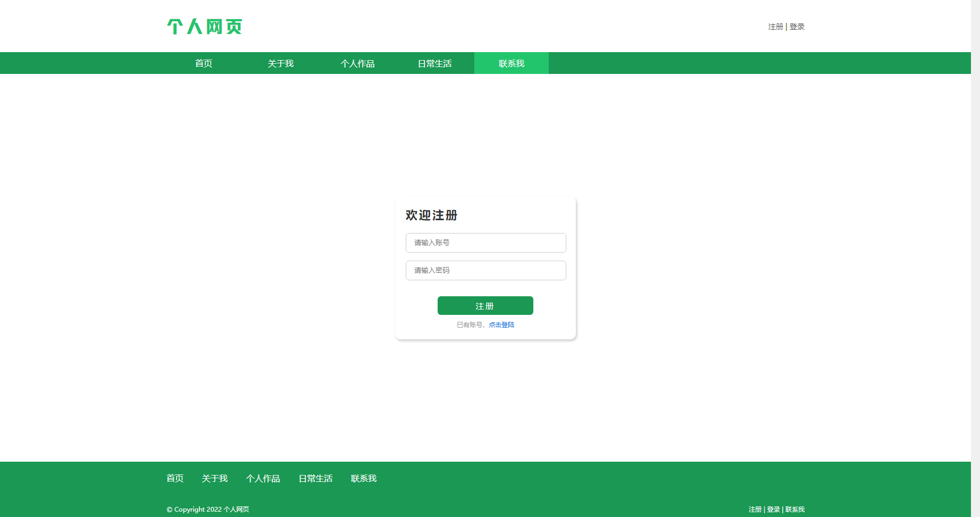Open 关于我 in the top navigation bar

pyautogui.click(x=281, y=63)
